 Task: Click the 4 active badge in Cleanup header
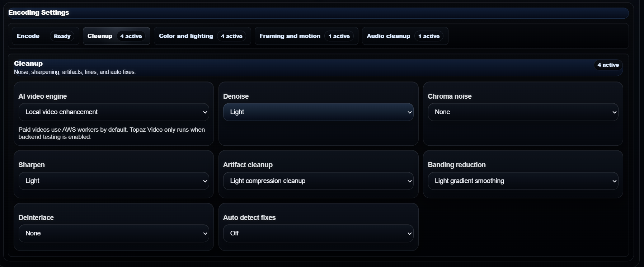tap(608, 65)
